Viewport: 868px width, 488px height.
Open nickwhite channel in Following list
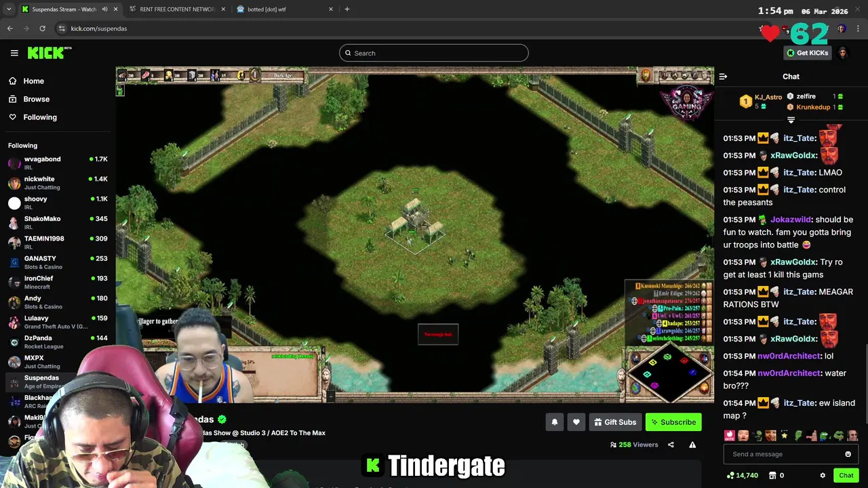click(58, 183)
